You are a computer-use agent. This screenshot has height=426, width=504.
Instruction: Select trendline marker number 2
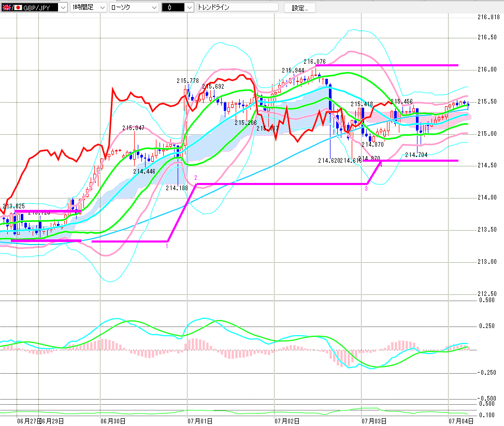(195, 177)
